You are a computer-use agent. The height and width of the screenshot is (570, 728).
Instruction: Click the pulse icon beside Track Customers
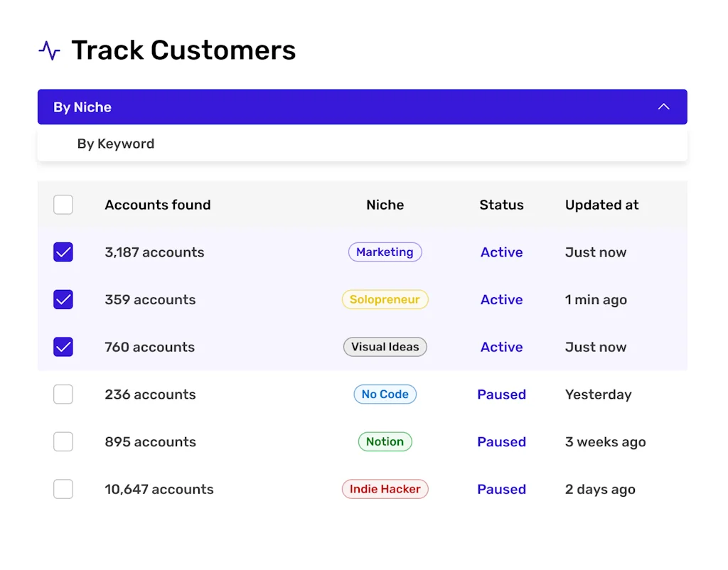pos(48,50)
